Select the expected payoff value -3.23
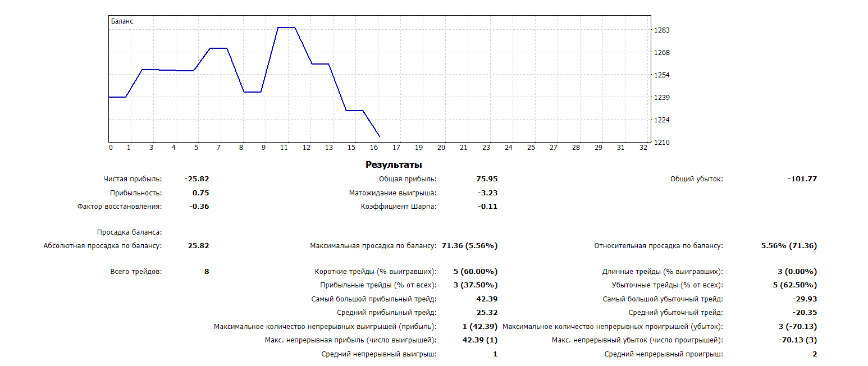 pos(487,193)
